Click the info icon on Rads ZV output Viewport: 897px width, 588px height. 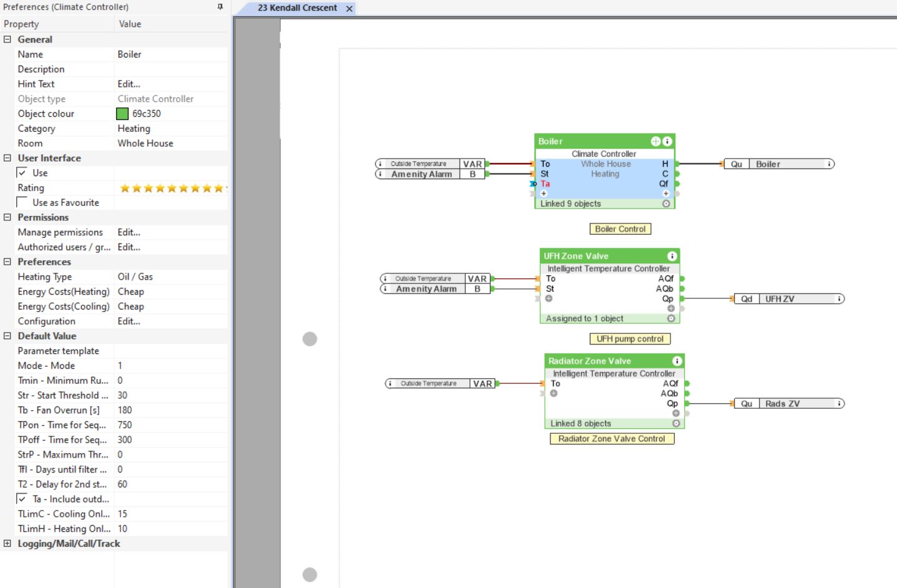pyautogui.click(x=840, y=404)
